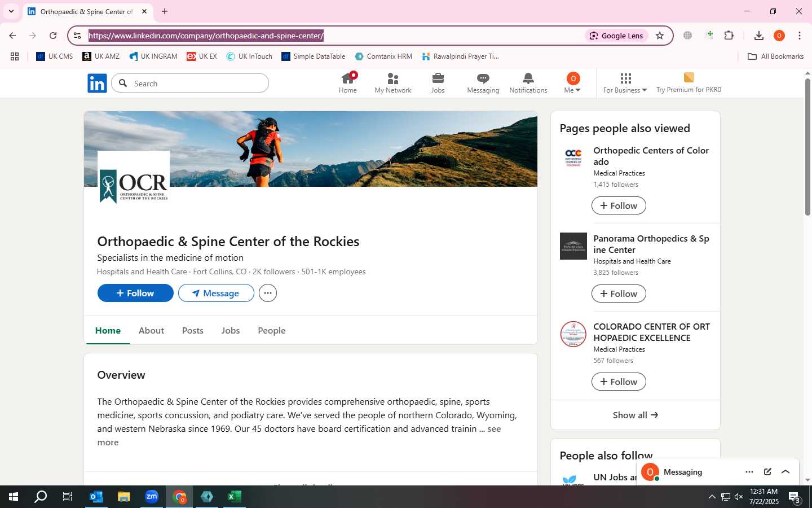Open the browser Extensions puzzle icon
Viewport: 812px width, 508px height.
729,36
